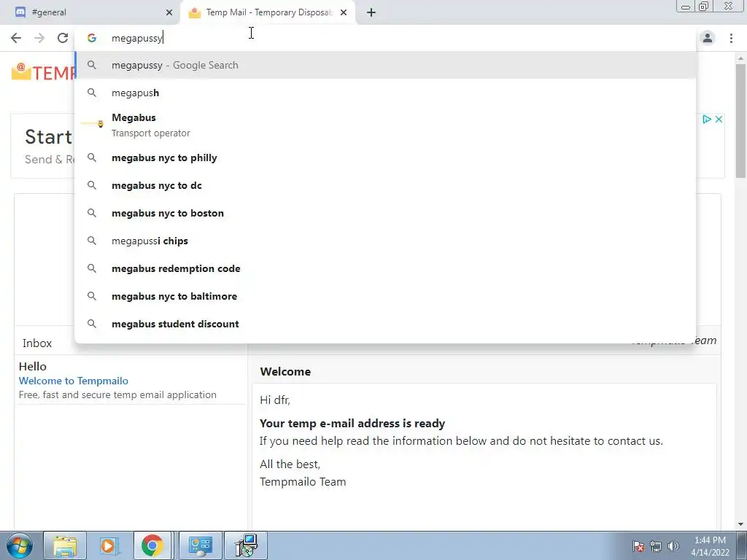The height and width of the screenshot is (560, 747).
Task: Pick 'megabus redemption code' suggestion
Action: [x=385, y=268]
